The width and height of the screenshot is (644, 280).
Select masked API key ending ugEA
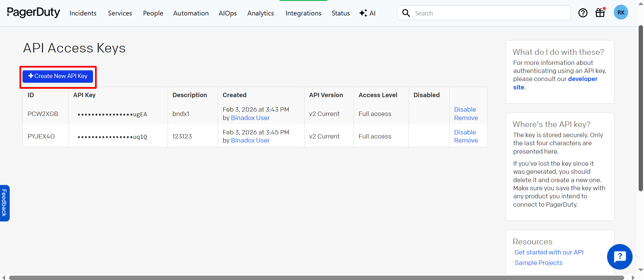112,114
